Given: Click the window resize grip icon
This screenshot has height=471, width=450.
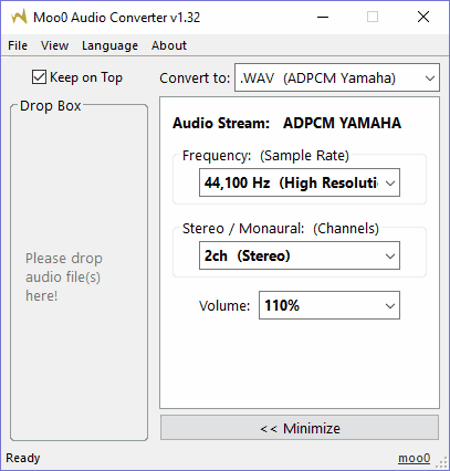Looking at the screenshot, I should [442, 463].
